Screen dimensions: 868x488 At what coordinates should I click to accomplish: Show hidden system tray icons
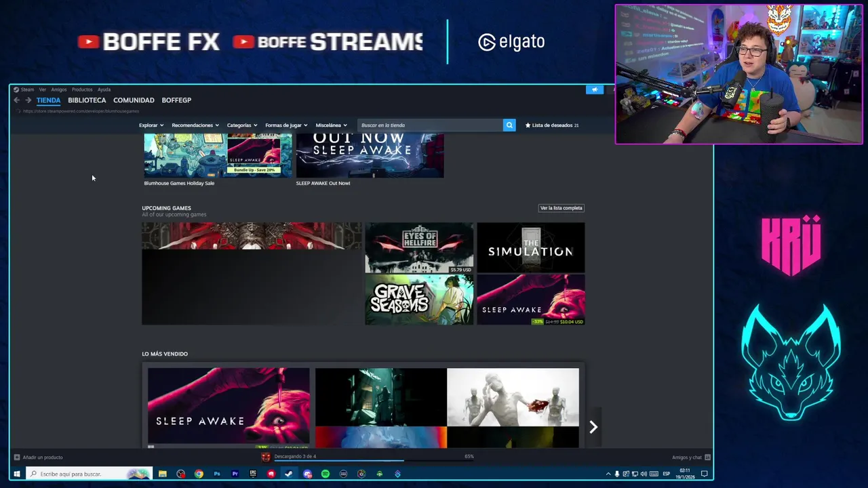(608, 474)
